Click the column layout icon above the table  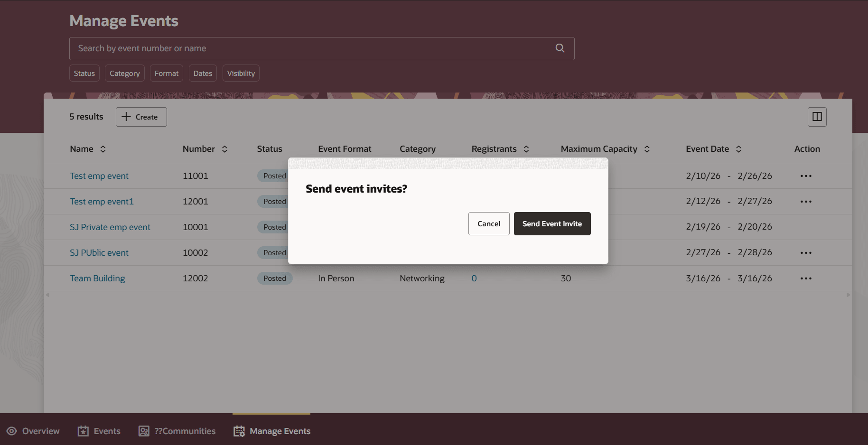click(817, 117)
